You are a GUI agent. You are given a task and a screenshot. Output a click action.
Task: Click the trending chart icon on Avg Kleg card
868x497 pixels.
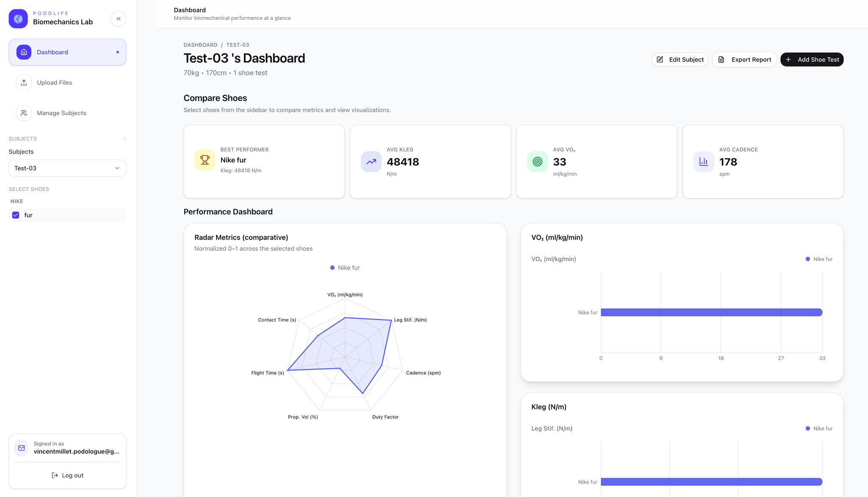point(371,162)
